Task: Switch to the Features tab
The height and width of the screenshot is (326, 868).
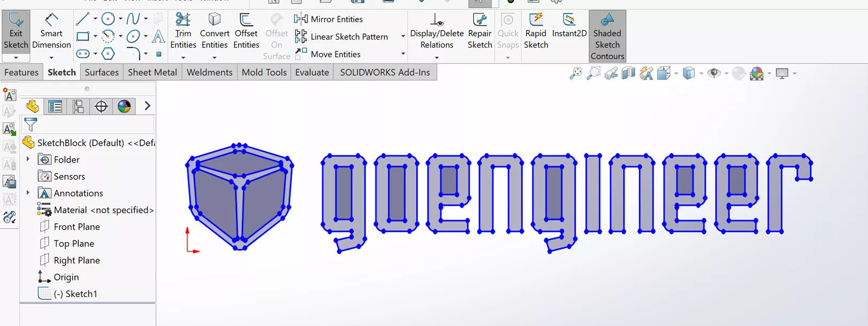Action: (21, 72)
